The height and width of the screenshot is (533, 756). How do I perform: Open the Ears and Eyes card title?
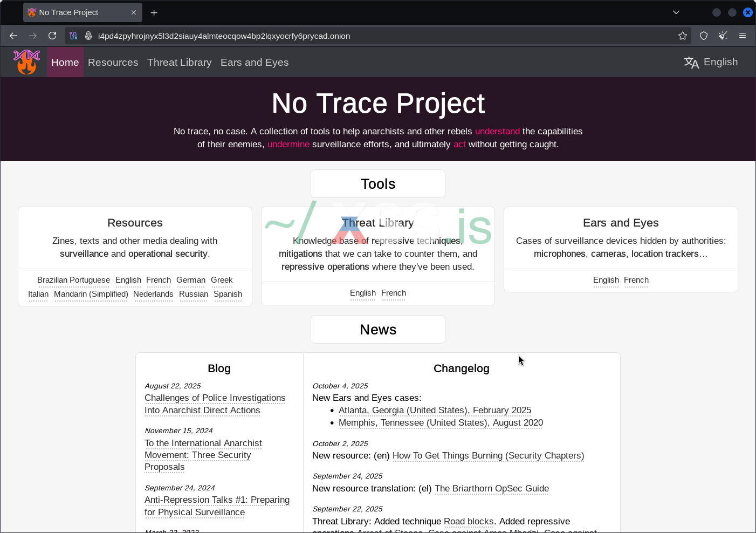621,223
